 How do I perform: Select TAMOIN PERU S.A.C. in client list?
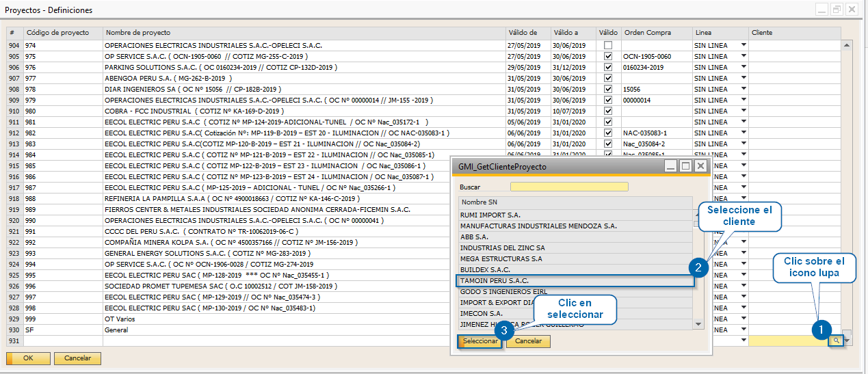576,281
